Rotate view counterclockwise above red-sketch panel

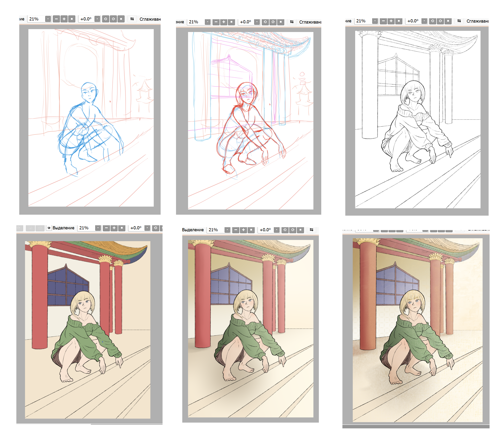pyautogui.click(x=265, y=22)
